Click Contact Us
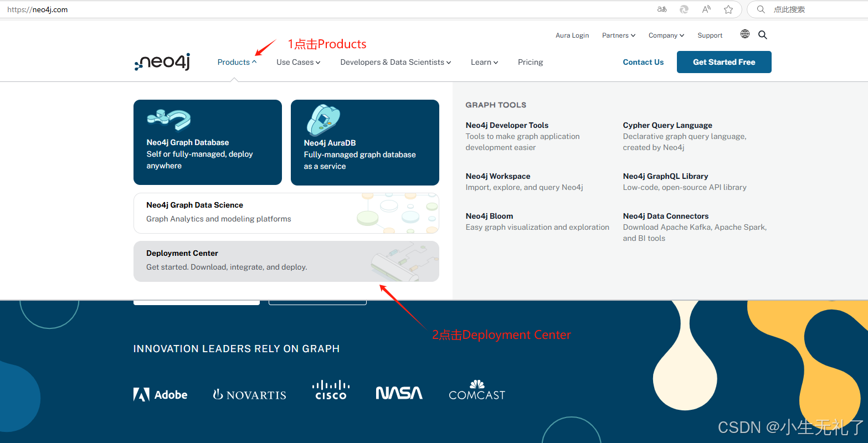The width and height of the screenshot is (868, 443). click(x=643, y=62)
